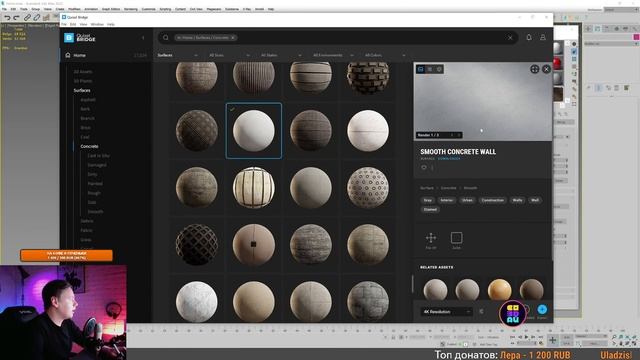Open the All States filter dropdown
Viewport: 640px width, 360px height.
281,55
